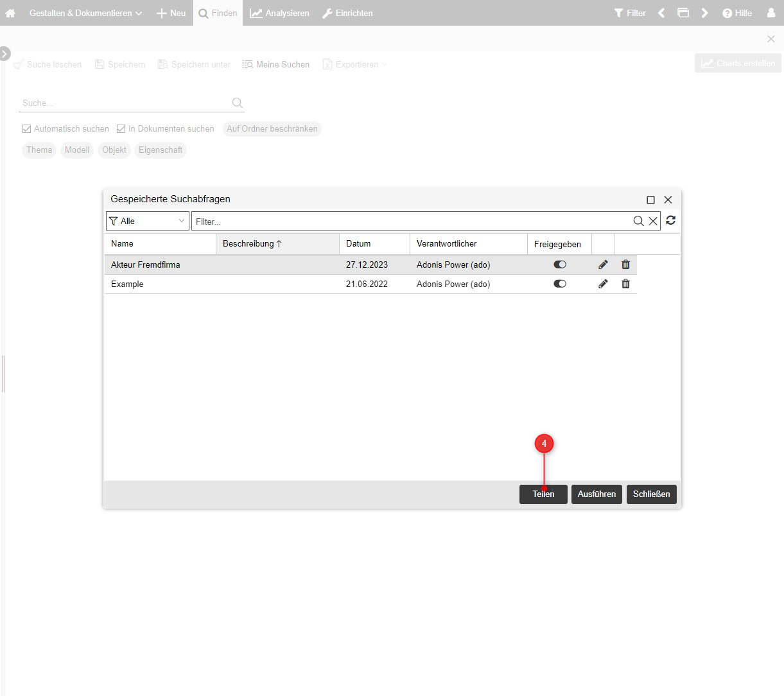Click date 27.12.2023 cell
The image size is (784, 696).
click(367, 265)
